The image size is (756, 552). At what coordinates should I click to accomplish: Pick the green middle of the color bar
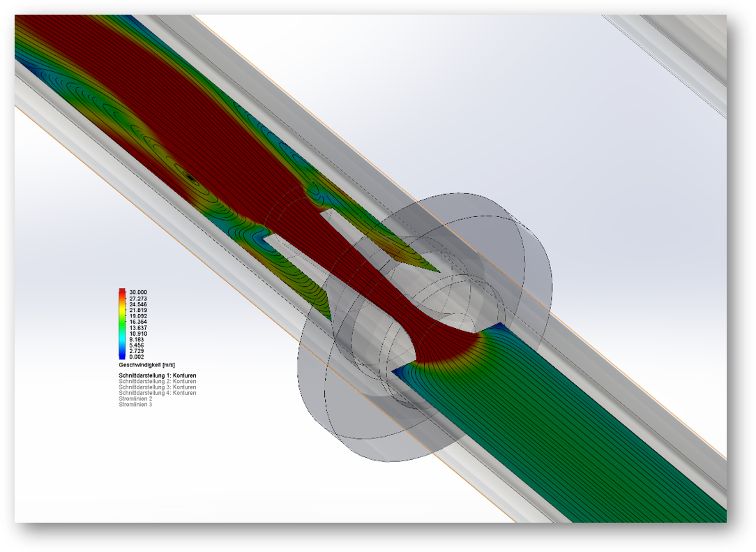pyautogui.click(x=122, y=323)
